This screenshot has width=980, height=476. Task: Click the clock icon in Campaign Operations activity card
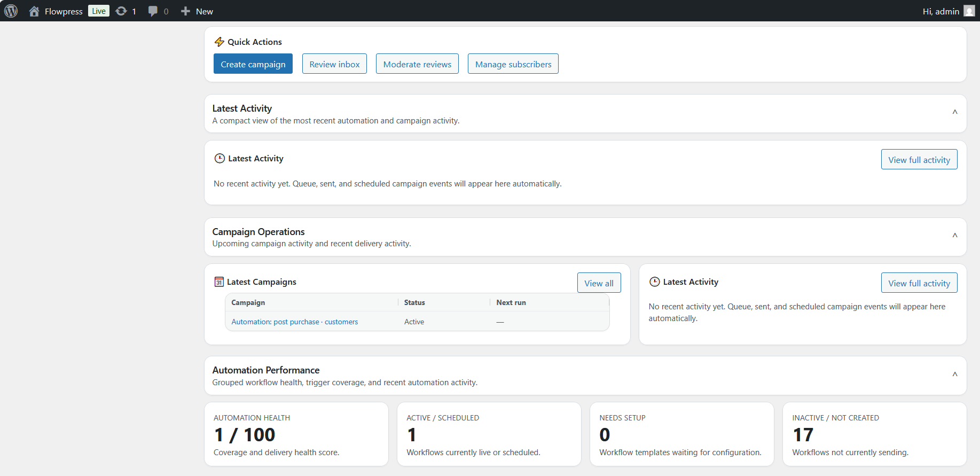pos(654,282)
